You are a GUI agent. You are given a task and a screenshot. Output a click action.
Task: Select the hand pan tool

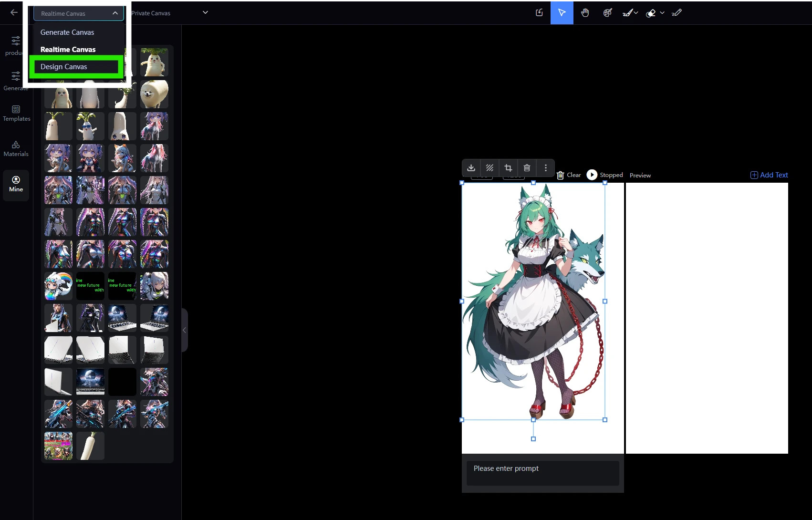coord(585,13)
